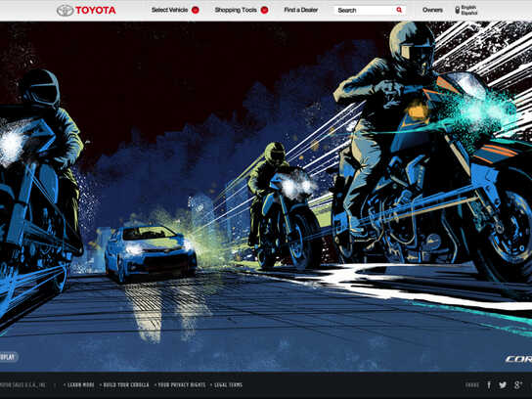Open the Legal Terms link
Viewport: 532px width, 399px height.
228,385
